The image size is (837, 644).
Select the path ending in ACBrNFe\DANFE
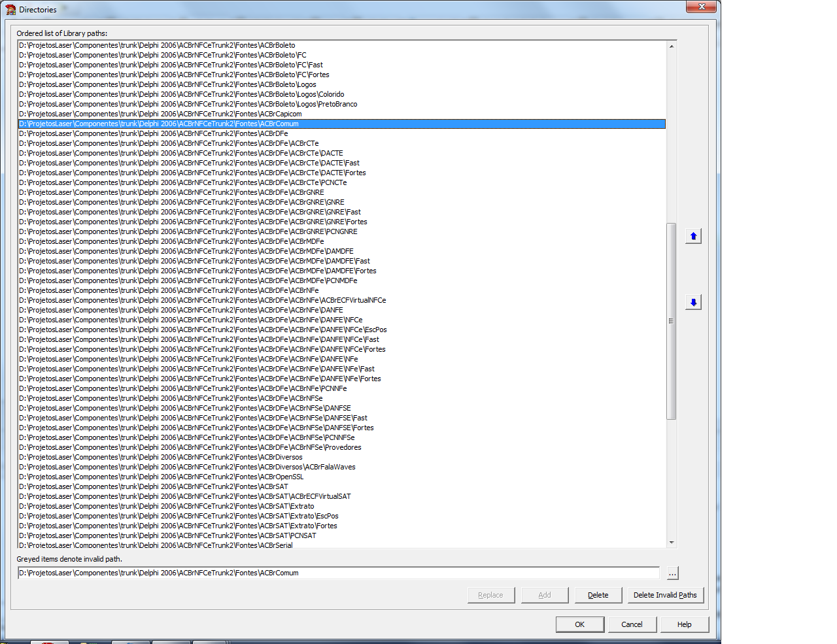(x=342, y=310)
